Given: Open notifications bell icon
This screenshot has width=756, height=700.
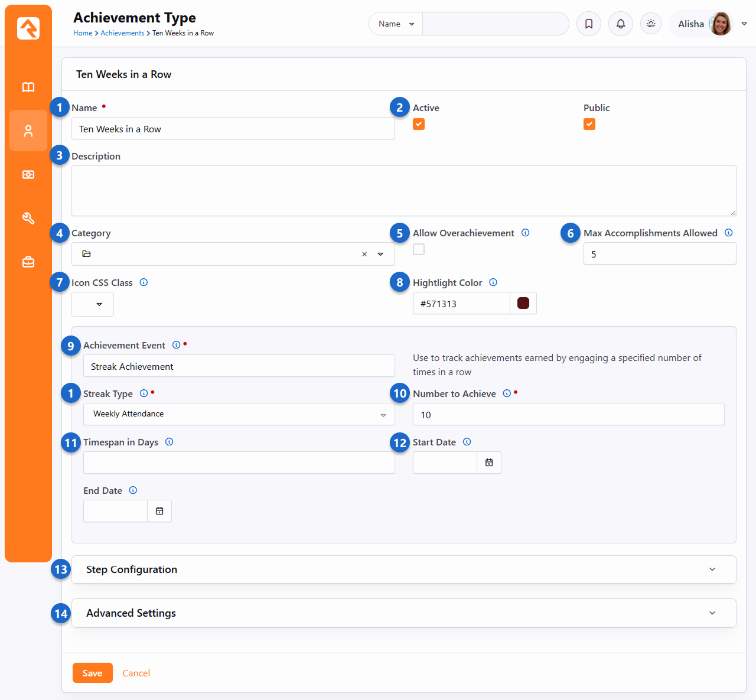Looking at the screenshot, I should pos(621,24).
